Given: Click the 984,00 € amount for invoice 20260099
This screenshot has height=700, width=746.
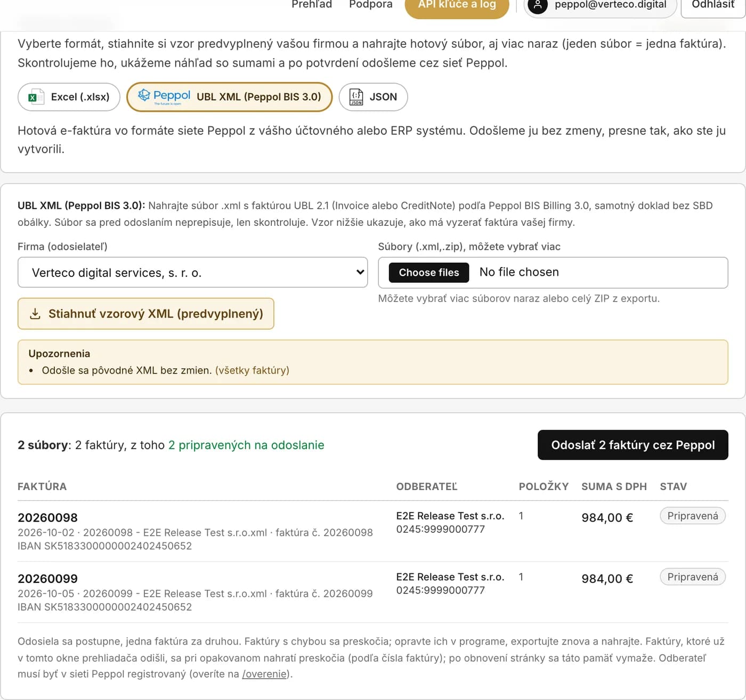Looking at the screenshot, I should [607, 579].
